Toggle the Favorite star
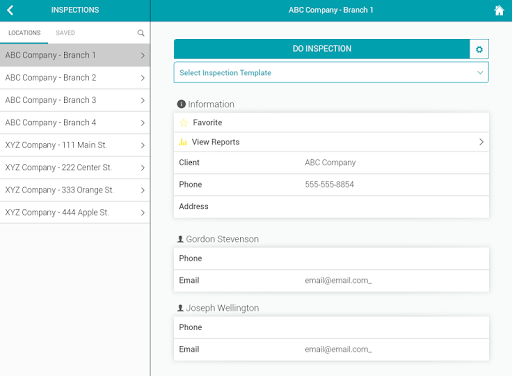 [184, 123]
